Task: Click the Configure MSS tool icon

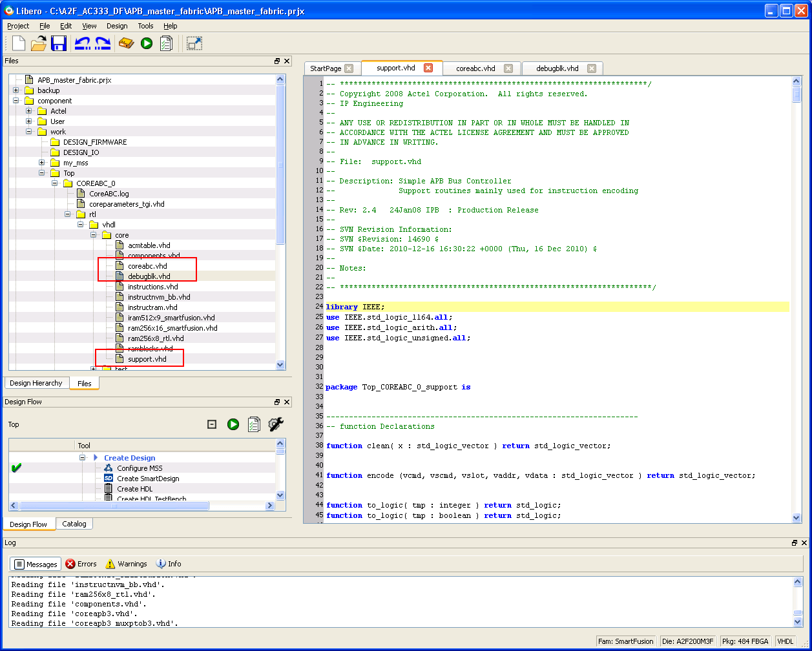Action: (x=109, y=468)
